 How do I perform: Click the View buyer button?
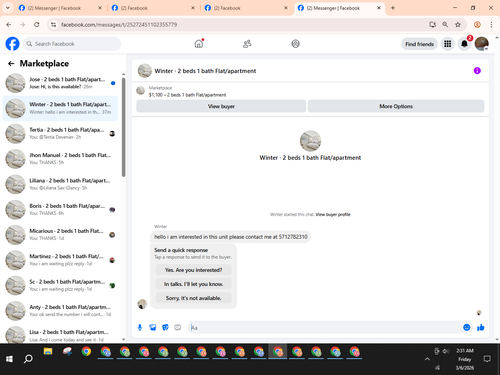[221, 106]
